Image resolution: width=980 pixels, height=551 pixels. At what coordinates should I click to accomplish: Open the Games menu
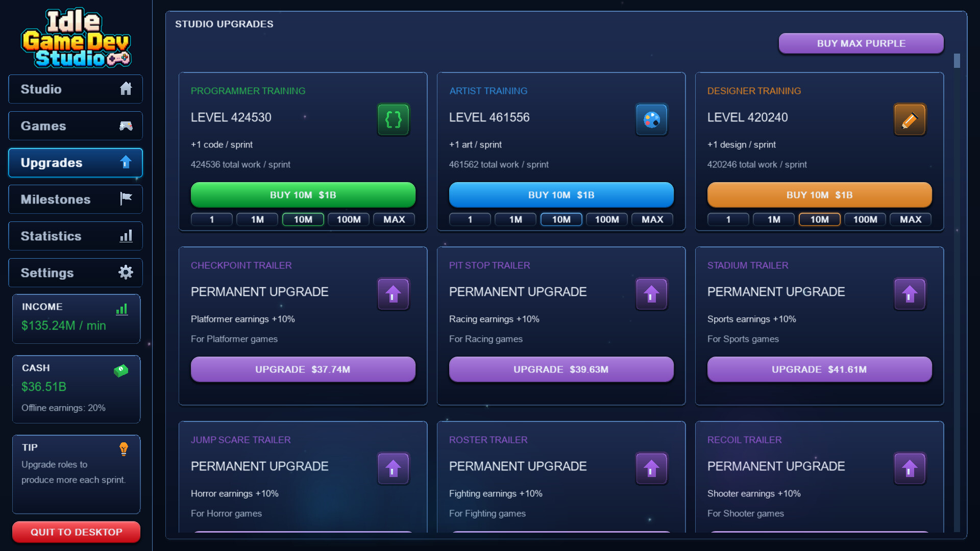click(76, 126)
